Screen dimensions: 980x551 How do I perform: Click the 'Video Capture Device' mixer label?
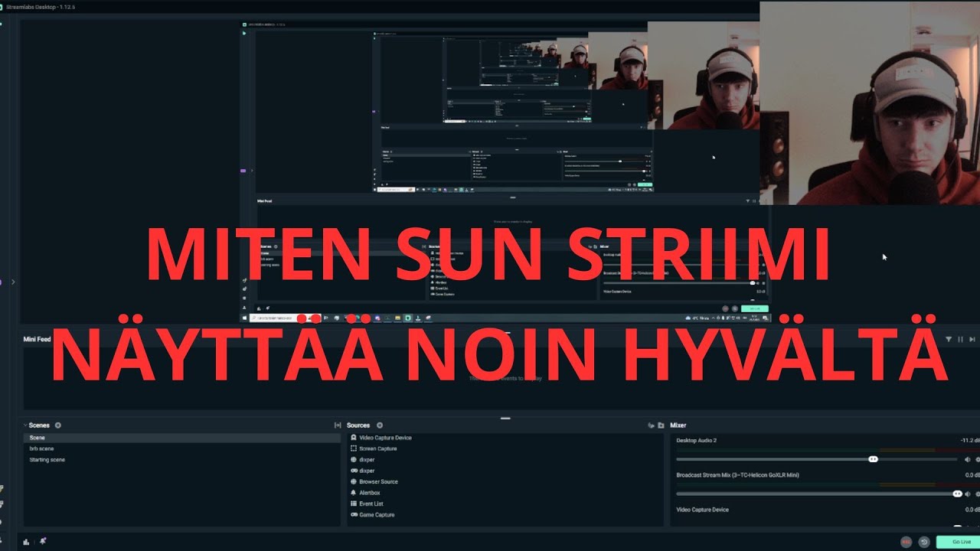coord(702,510)
